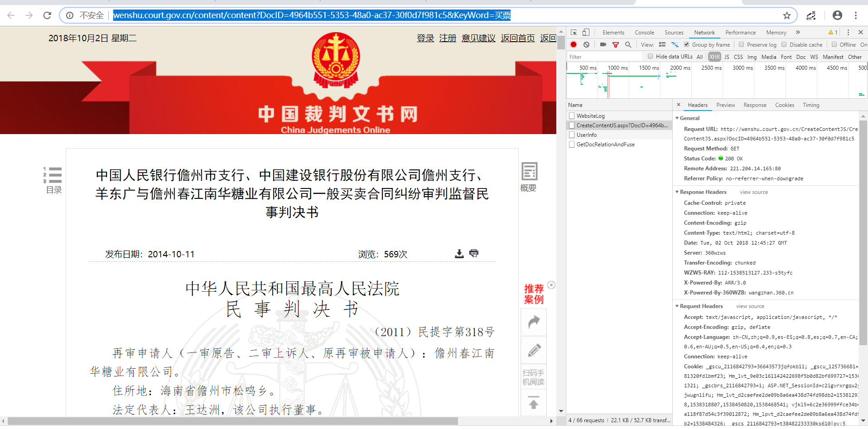This screenshot has width=868, height=429.
Task: Print the judgment document
Action: point(474,253)
